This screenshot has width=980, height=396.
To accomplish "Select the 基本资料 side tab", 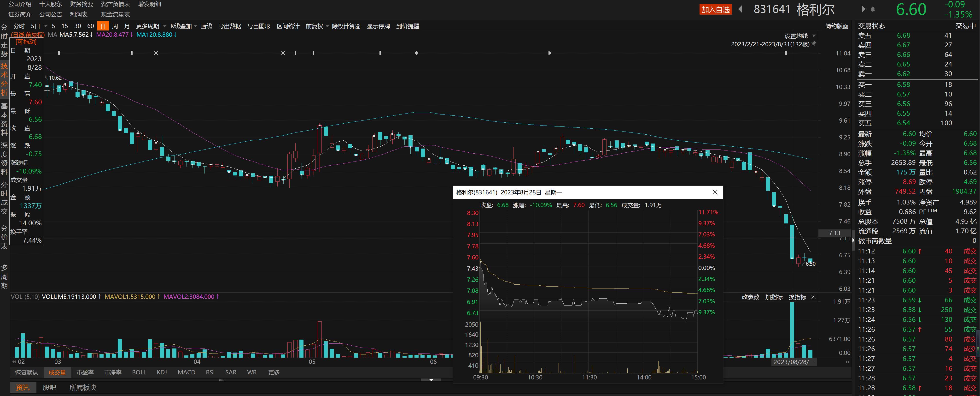I will [4, 119].
